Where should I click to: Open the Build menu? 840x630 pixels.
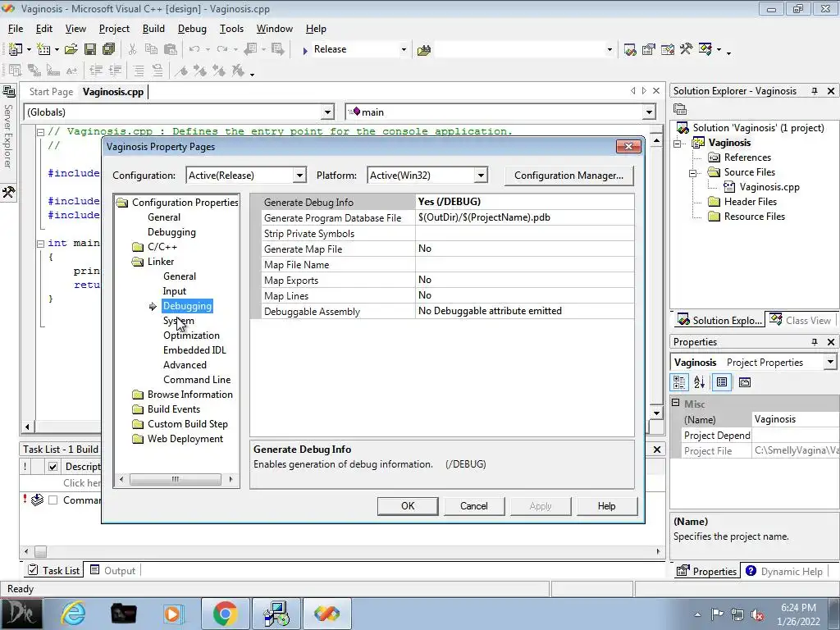[x=153, y=29]
